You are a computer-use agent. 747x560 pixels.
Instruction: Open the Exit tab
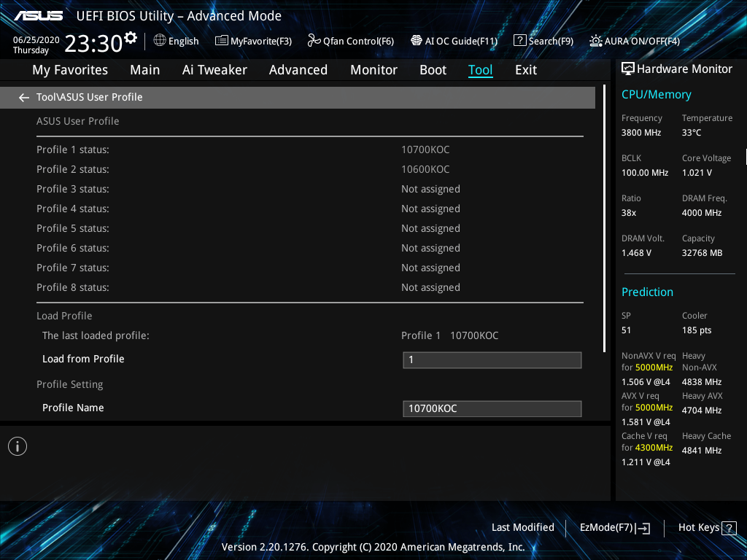point(526,70)
